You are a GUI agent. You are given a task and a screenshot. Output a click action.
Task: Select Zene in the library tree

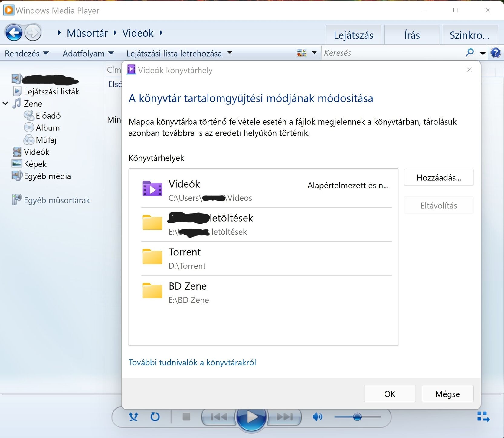[x=33, y=104]
